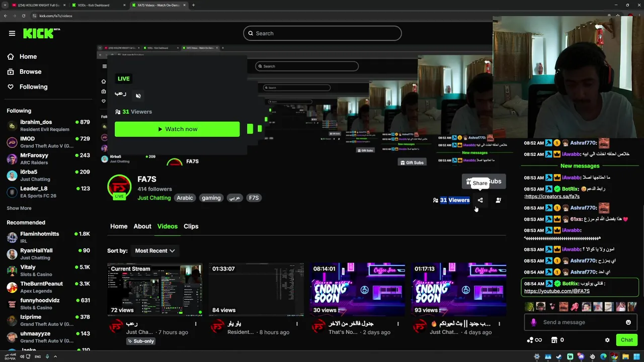Screen dimensions: 644x362
Task: Click the Gift Subs button
Action: [484, 182]
